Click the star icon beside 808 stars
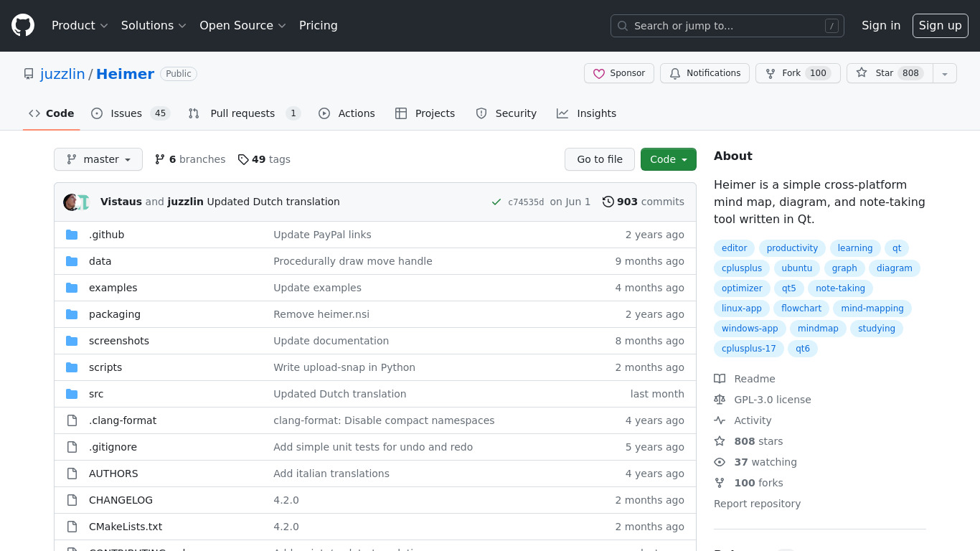Screen dimensions: 980x551 pos(720,441)
